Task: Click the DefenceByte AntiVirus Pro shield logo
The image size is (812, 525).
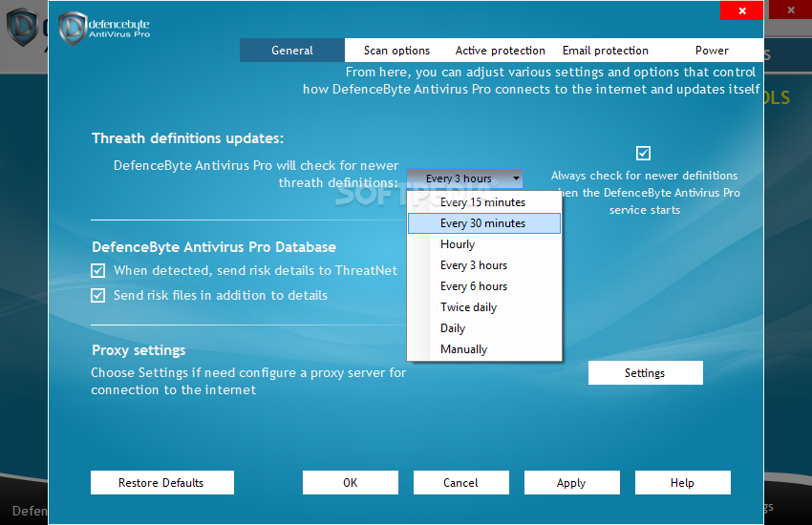Action: [72, 28]
